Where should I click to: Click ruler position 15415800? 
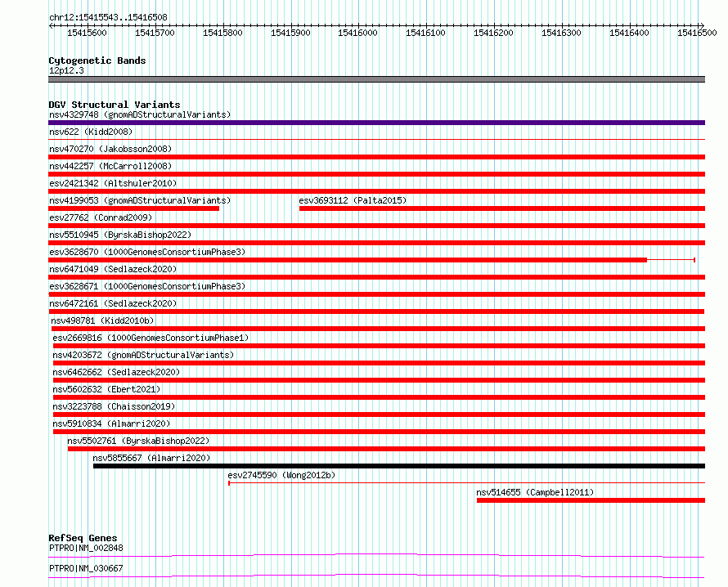pos(222,33)
